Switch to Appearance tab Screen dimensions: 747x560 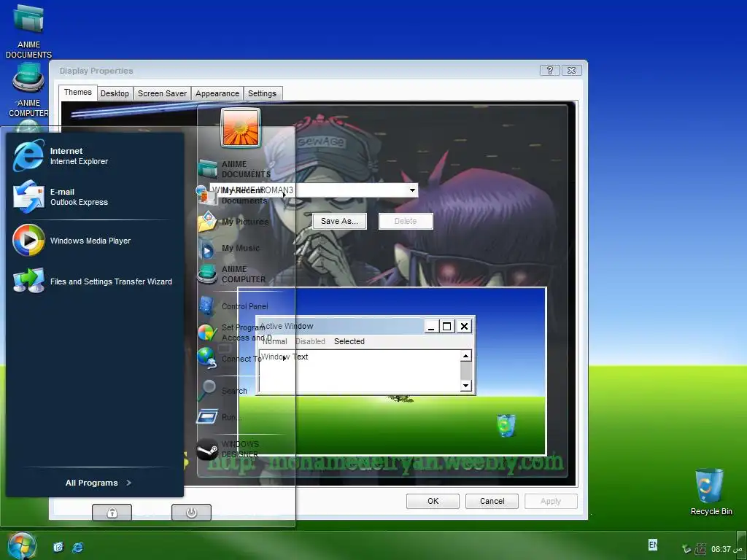click(x=217, y=93)
